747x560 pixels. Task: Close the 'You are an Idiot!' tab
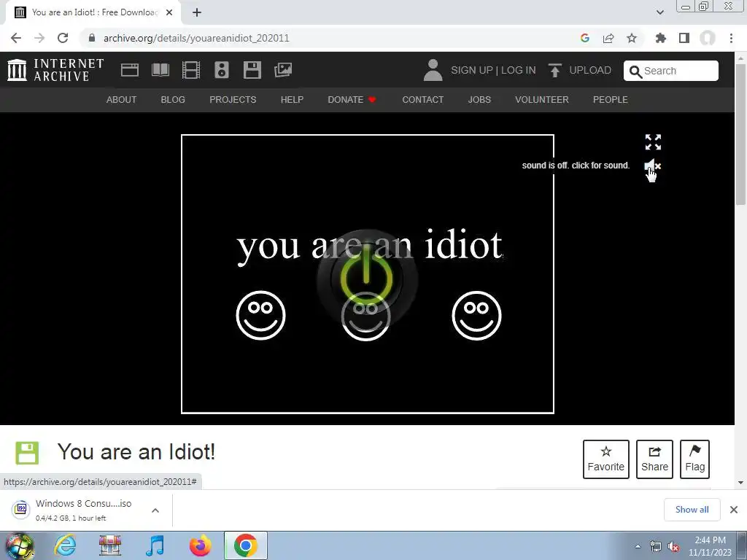pyautogui.click(x=169, y=12)
